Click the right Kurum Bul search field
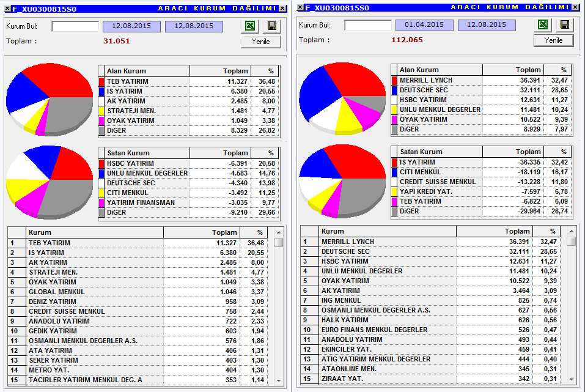This screenshot has height=392, width=585. click(x=368, y=25)
